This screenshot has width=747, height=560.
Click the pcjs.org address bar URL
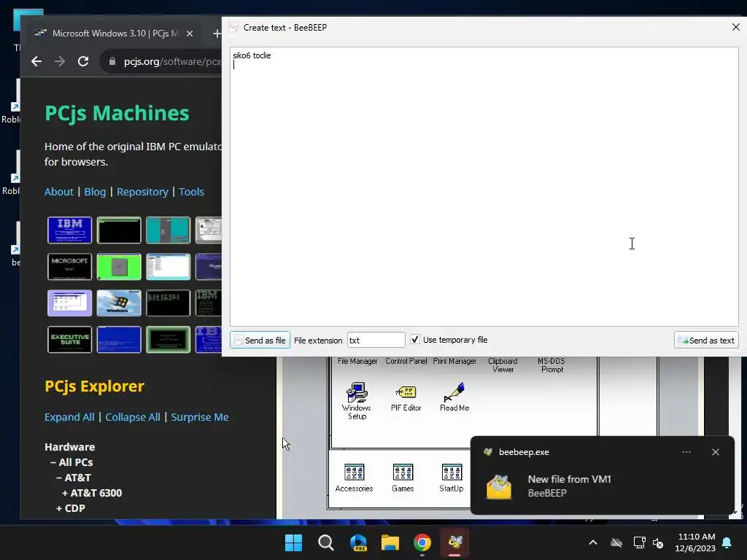coord(172,61)
